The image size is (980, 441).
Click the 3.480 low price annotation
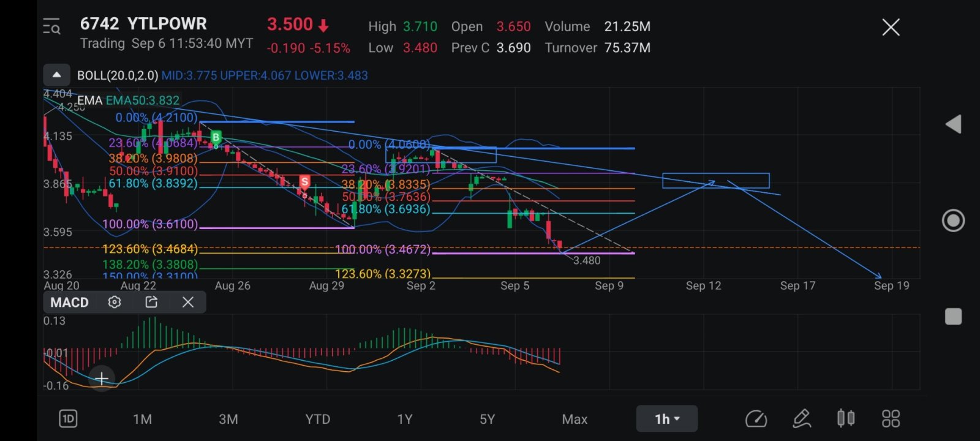587,260
